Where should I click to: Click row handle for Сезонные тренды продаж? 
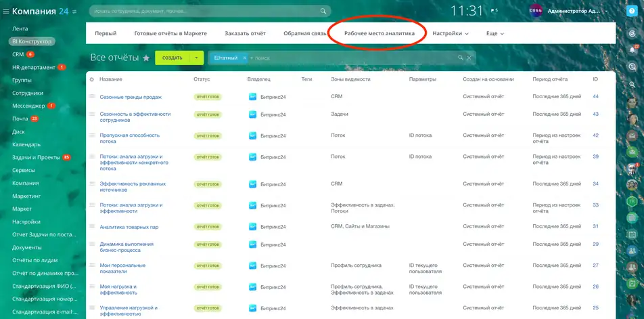tap(93, 97)
